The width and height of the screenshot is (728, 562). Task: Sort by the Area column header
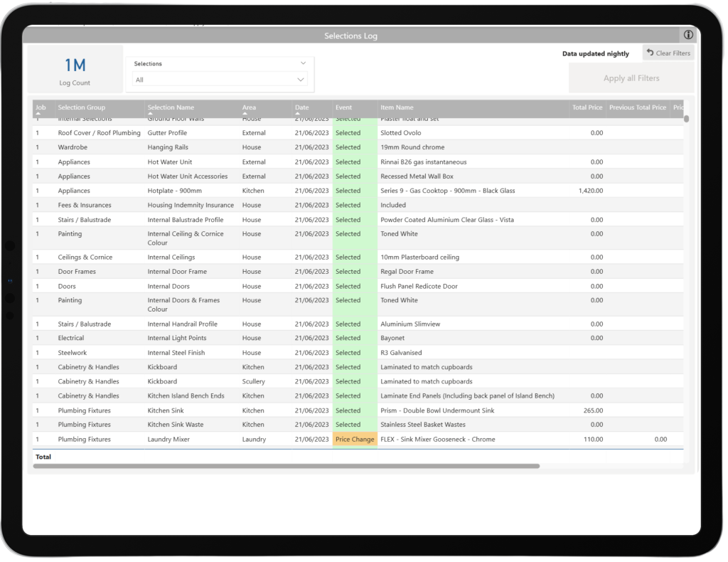(249, 108)
